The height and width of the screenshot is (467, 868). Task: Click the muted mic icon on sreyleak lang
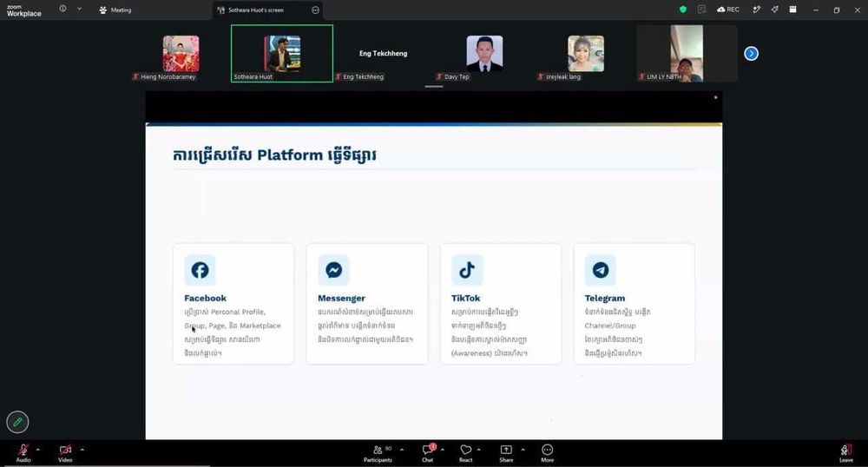(541, 77)
